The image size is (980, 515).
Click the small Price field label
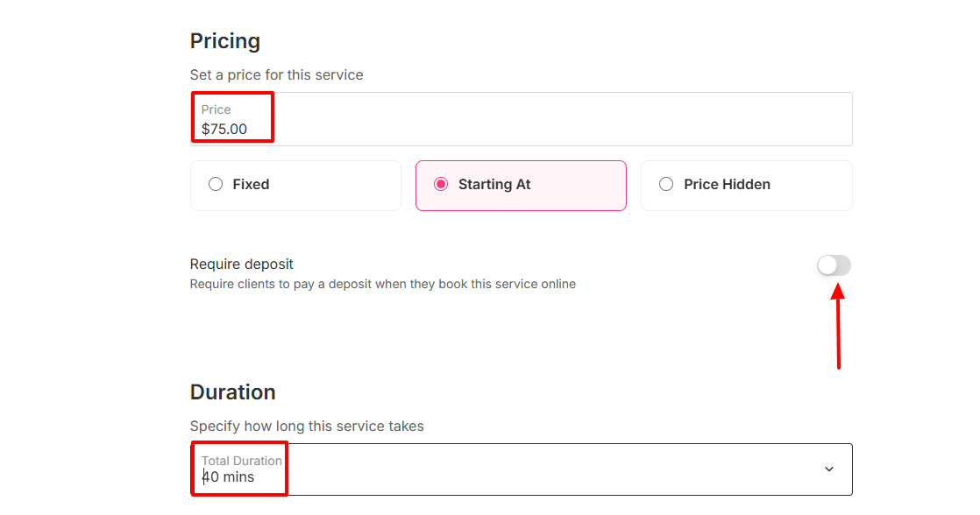pyautogui.click(x=217, y=109)
